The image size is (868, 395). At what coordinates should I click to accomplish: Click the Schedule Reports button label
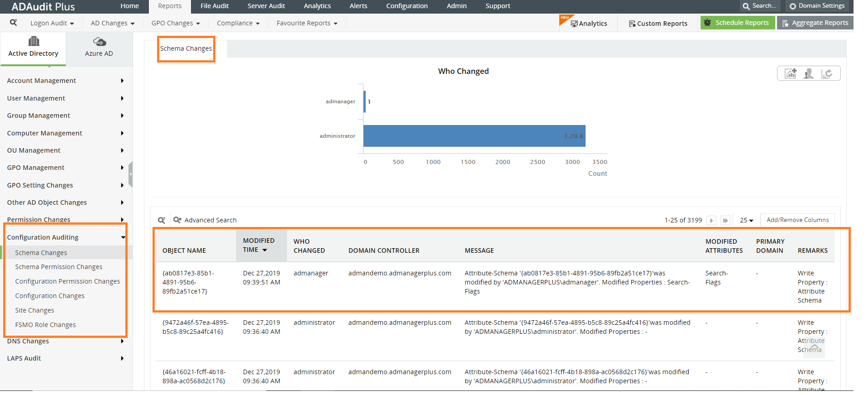pyautogui.click(x=742, y=23)
